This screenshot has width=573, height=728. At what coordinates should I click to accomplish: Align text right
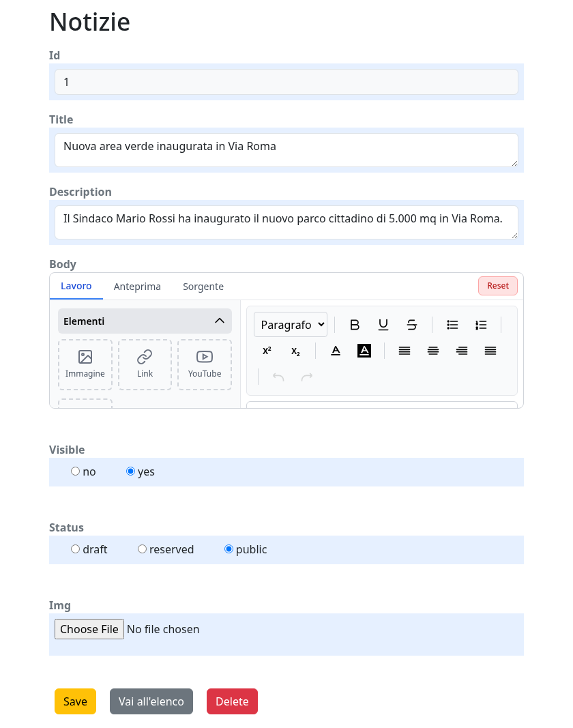point(462,351)
